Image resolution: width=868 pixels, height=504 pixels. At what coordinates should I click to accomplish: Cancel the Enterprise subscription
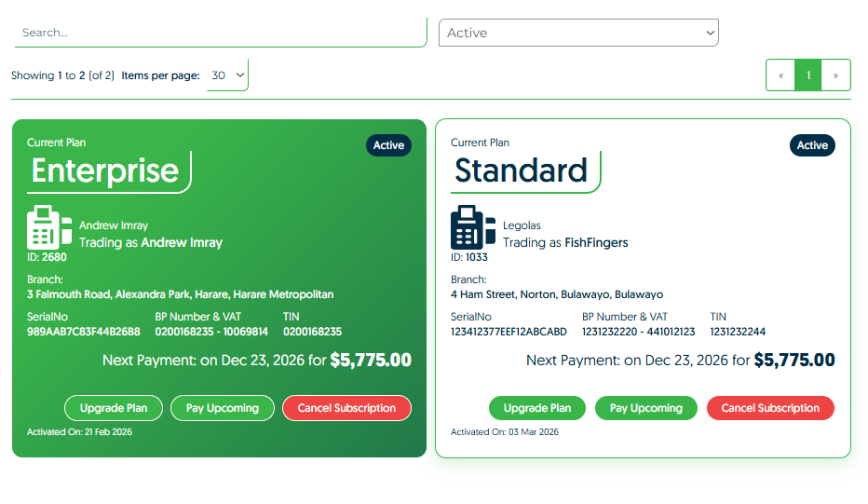(346, 408)
